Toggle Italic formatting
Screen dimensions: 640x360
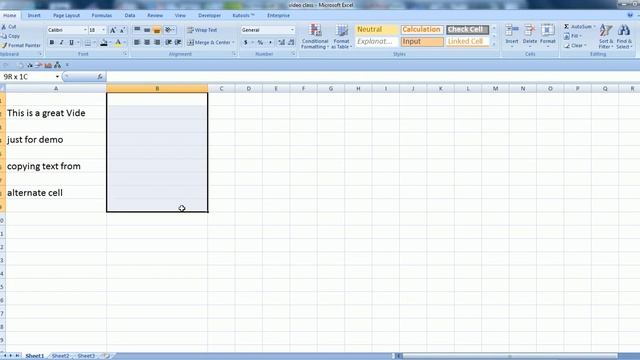(x=62, y=42)
